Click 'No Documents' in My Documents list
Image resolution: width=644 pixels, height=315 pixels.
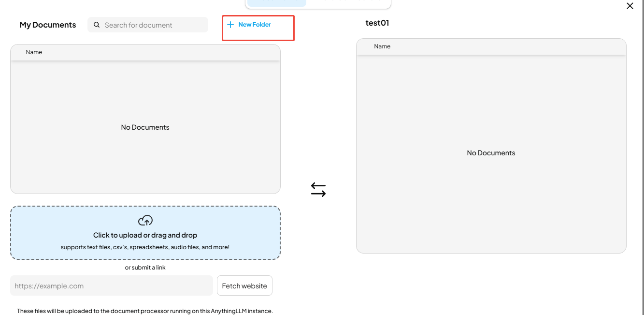pos(145,127)
